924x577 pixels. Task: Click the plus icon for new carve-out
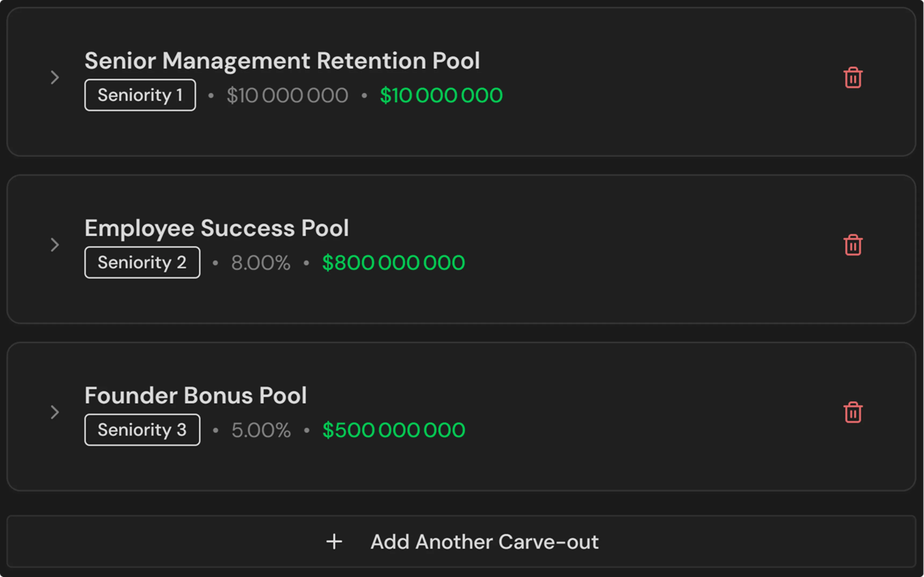[334, 542]
